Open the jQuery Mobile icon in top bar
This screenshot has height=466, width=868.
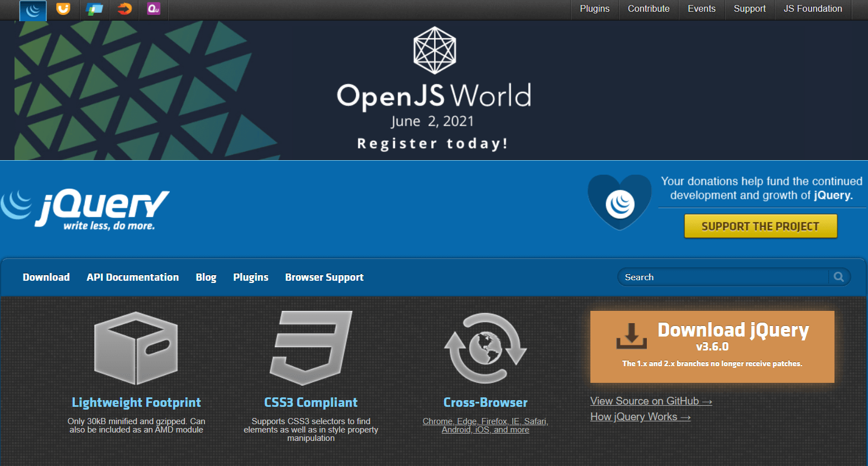click(94, 9)
